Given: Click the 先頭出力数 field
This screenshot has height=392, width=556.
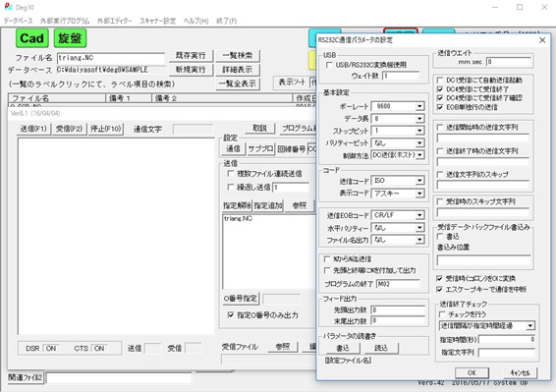Looking at the screenshot, I should tap(398, 310).
